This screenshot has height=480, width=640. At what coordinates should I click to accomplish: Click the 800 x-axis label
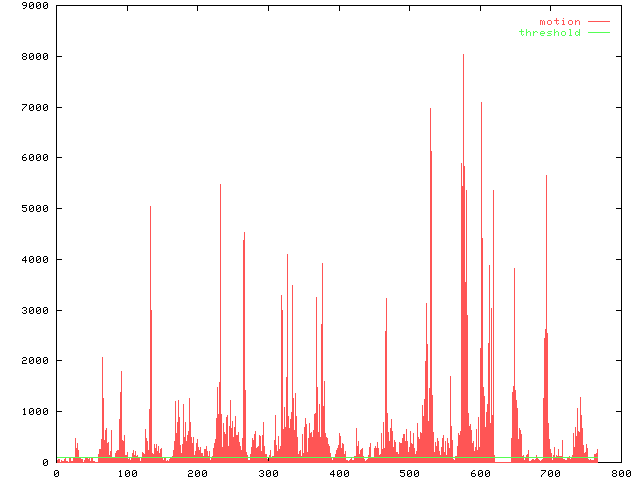coord(621,473)
